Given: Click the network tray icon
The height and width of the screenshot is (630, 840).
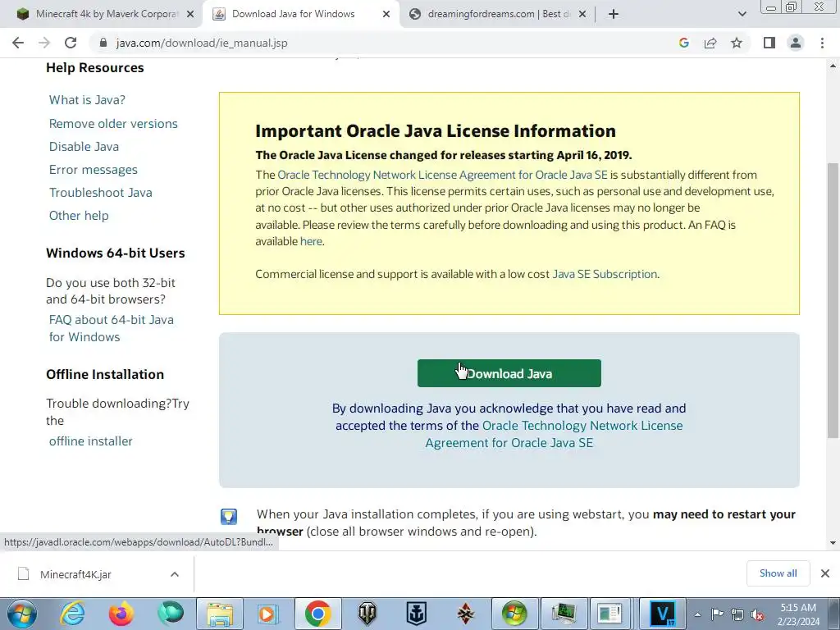Looking at the screenshot, I should (x=737, y=614).
